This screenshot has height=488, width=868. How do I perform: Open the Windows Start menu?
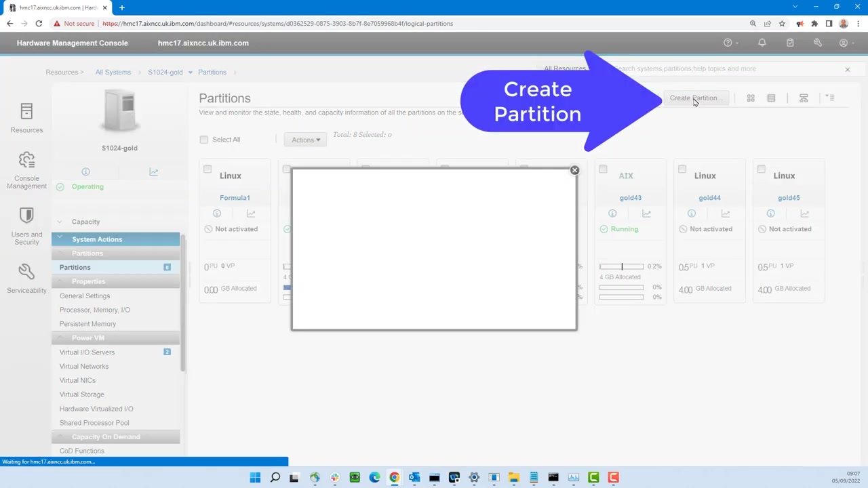coord(255,478)
